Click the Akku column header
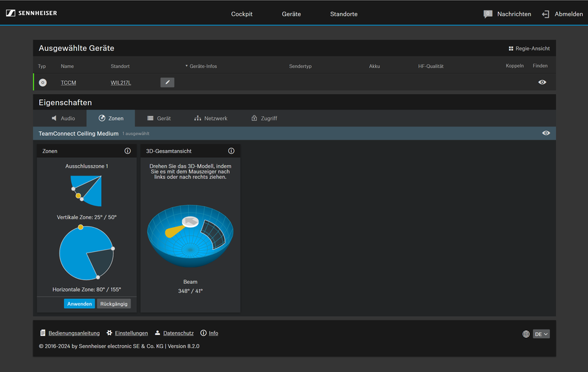The height and width of the screenshot is (372, 588). (x=374, y=67)
